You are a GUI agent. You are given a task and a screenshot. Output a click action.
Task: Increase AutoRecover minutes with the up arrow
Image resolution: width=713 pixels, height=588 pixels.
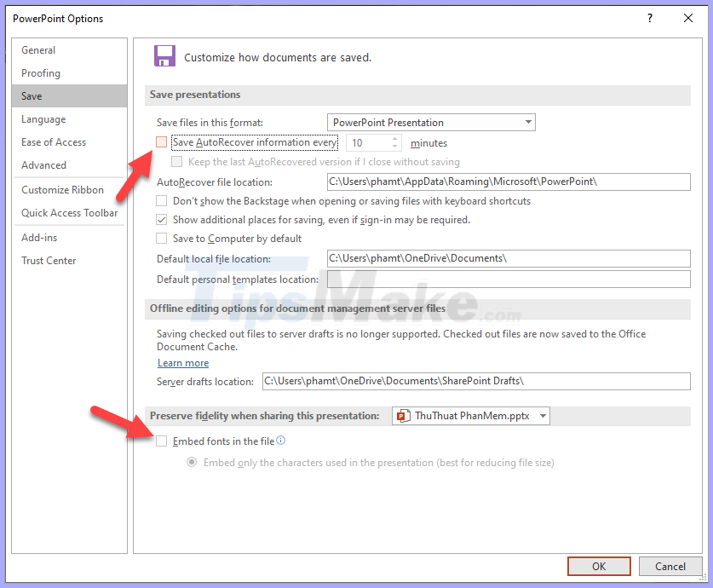394,138
